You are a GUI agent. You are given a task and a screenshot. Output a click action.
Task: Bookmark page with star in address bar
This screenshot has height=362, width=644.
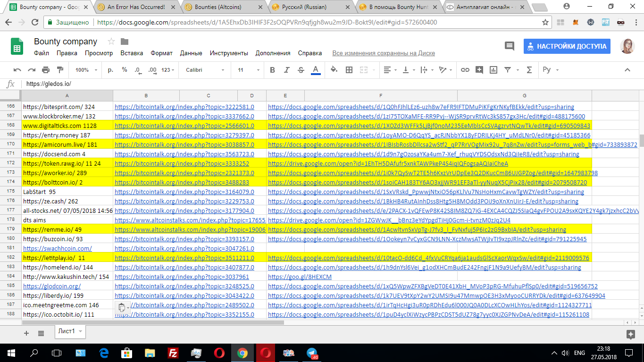tap(545, 22)
